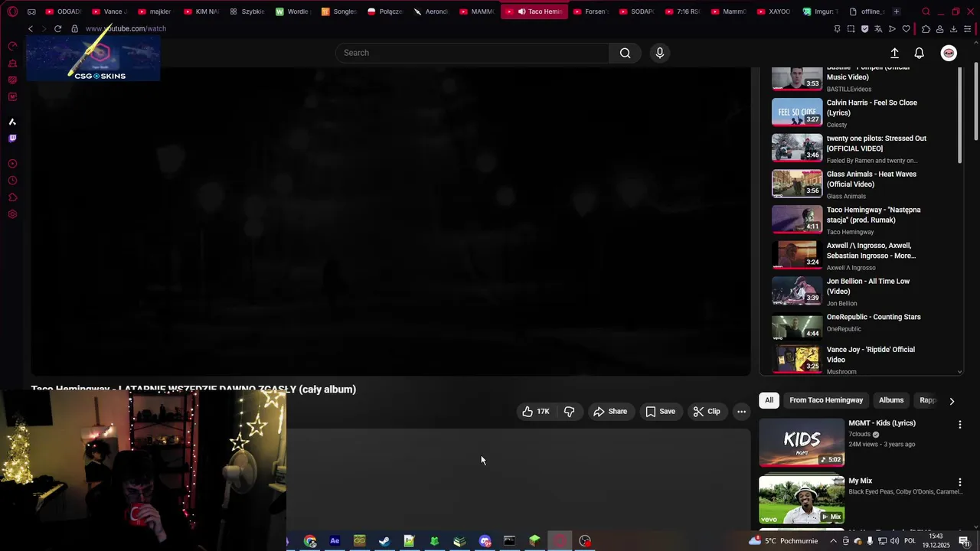This screenshot has height=551, width=980.
Task: Open weather widget showing 5°C Pochmurnie
Action: coord(782,541)
